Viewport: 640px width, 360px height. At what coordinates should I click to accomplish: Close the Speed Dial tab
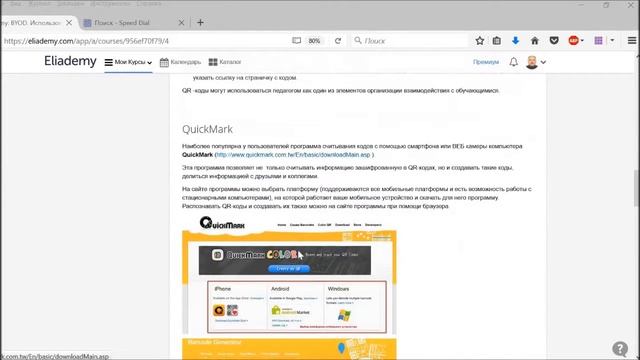[182, 23]
